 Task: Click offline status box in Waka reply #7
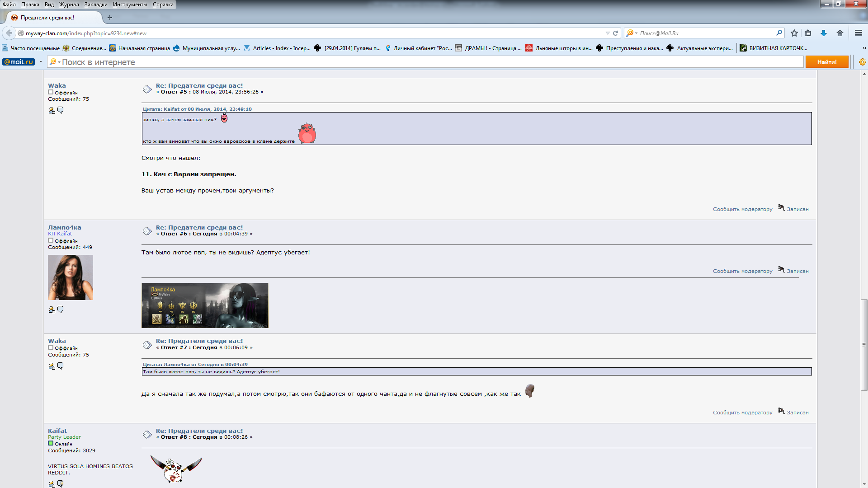coord(51,347)
